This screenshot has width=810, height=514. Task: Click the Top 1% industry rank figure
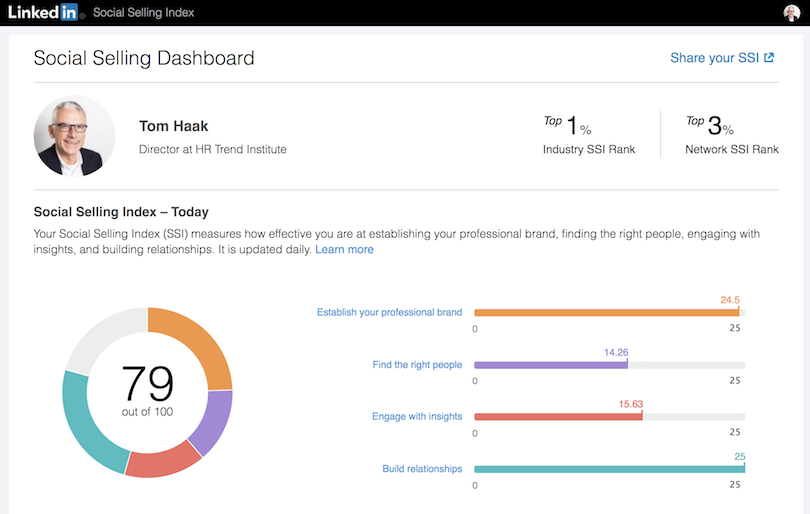[x=567, y=125]
